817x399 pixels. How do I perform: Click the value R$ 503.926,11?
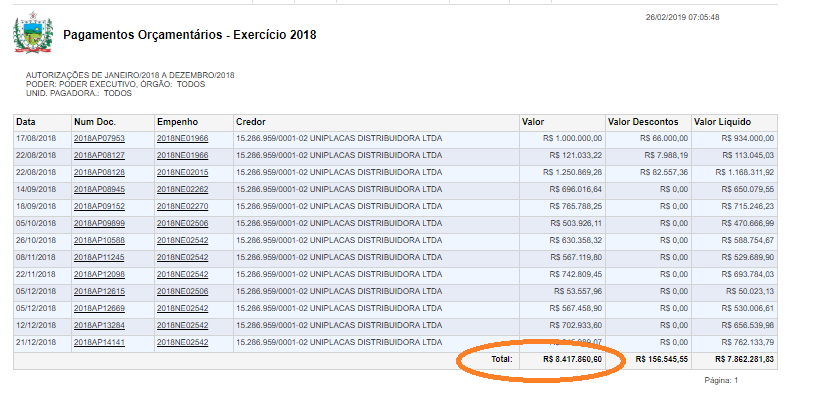(x=576, y=223)
